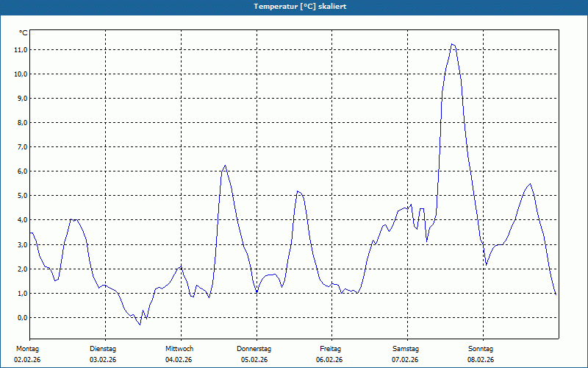Click the chart title 'Temperatur [°C] skaliert'
Viewport: 588px width, 368px height.
299,6
